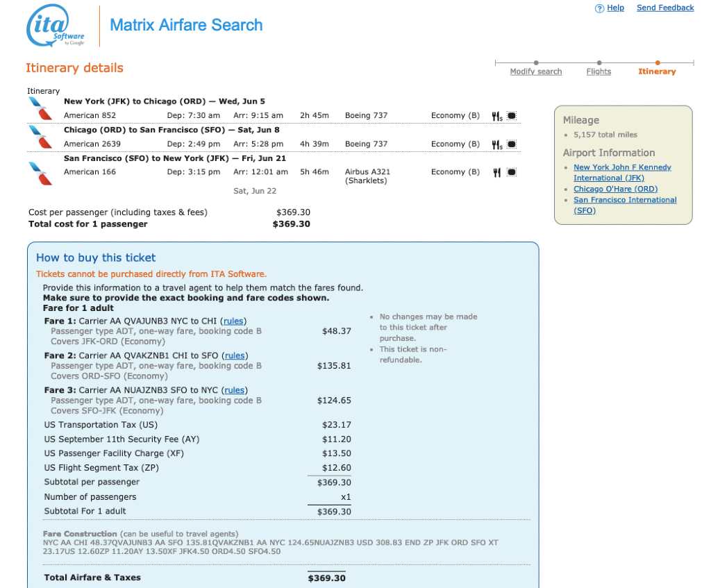Click in-flight entertainment icon for American 852
The width and height of the screenshot is (711, 588).
[x=512, y=116]
